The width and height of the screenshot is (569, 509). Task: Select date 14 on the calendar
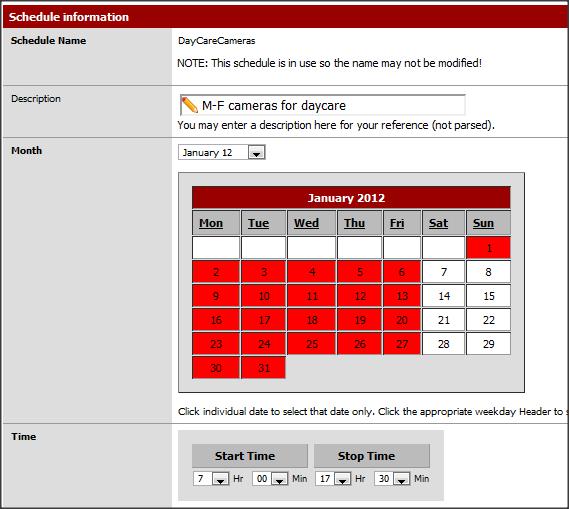443,296
